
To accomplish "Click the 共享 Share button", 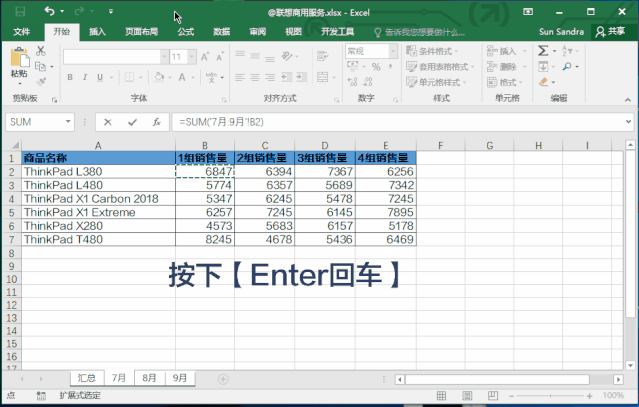I will tap(610, 32).
